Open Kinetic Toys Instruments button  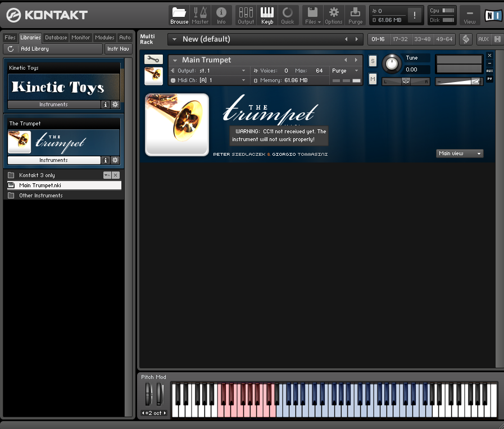54,105
